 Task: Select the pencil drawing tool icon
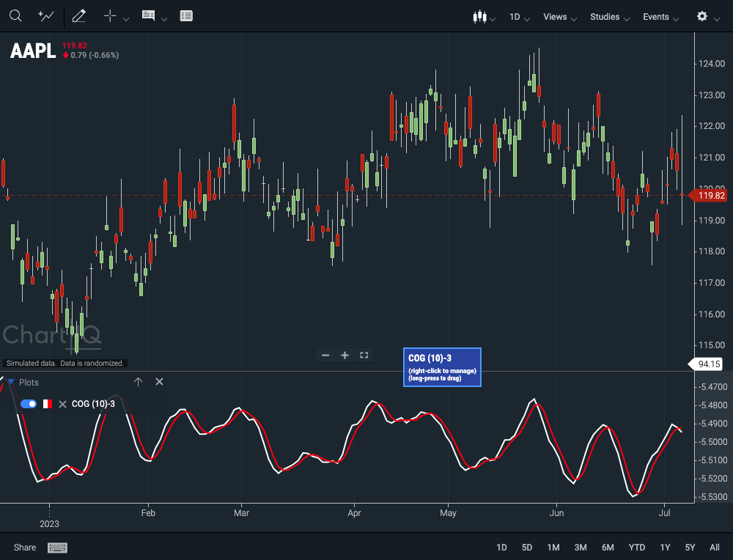pyautogui.click(x=79, y=16)
